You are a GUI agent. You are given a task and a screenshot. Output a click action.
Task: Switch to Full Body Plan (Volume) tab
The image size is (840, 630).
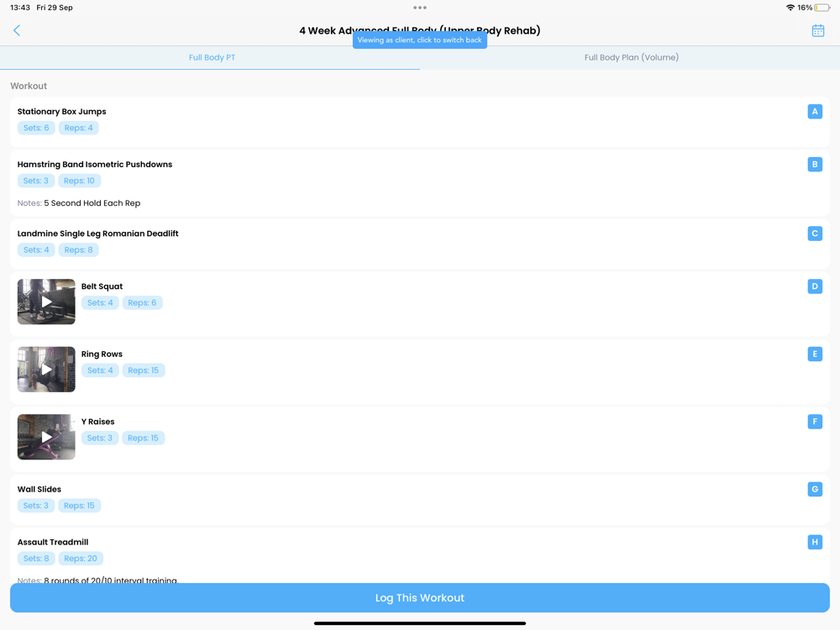(x=631, y=57)
